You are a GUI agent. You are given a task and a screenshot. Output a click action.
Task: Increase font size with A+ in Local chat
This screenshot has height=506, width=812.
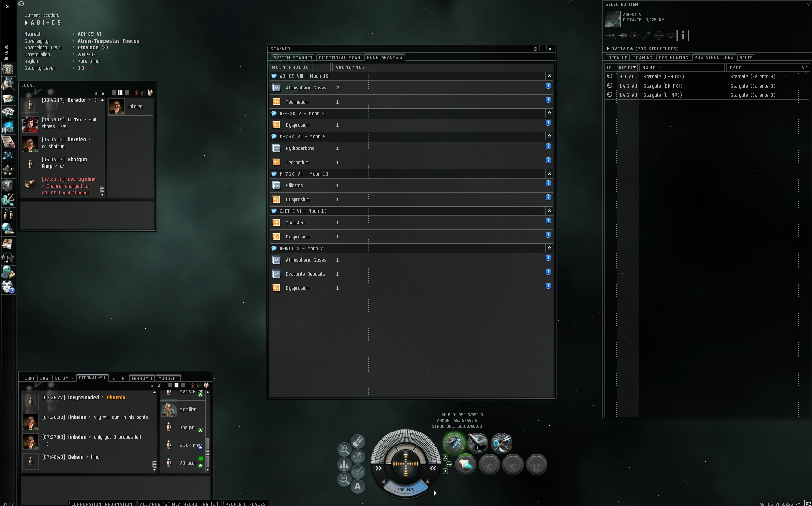point(104,93)
